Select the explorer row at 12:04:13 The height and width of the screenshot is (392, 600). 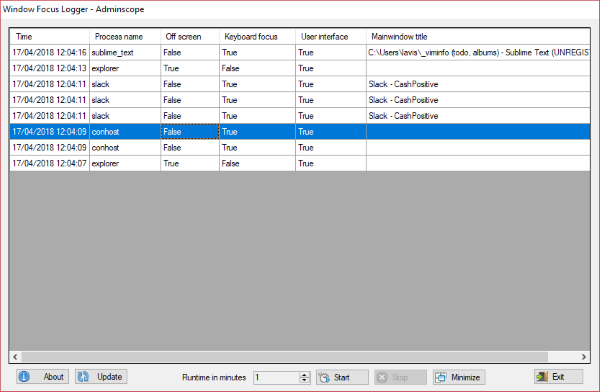point(300,68)
